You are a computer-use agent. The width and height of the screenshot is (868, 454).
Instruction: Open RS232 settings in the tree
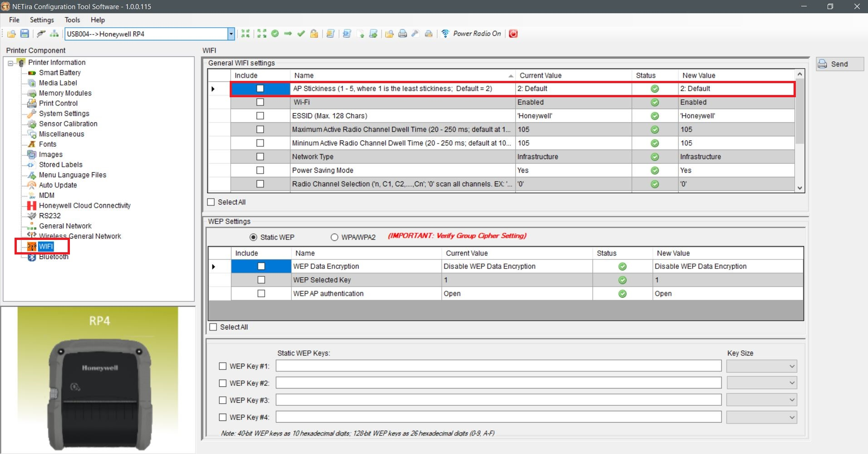point(50,216)
